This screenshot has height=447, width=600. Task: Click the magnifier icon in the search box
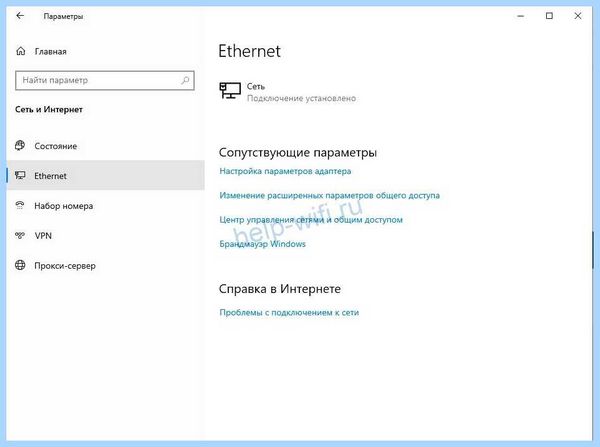click(x=185, y=80)
